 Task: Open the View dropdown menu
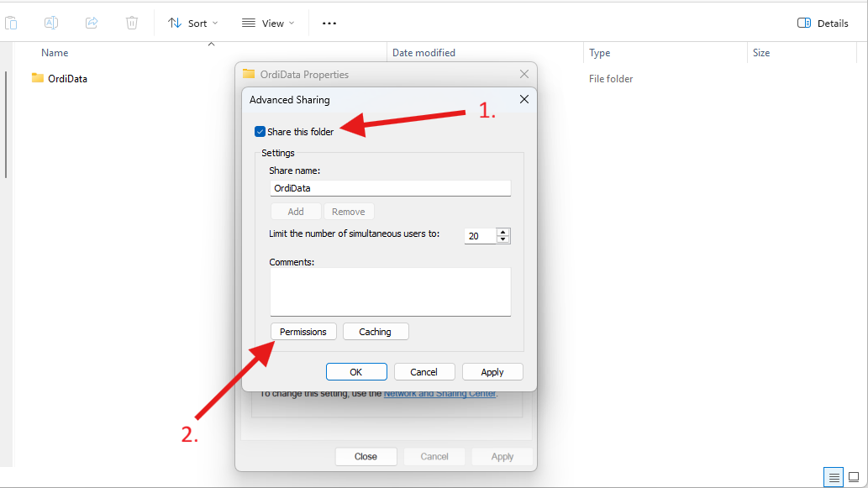point(268,24)
